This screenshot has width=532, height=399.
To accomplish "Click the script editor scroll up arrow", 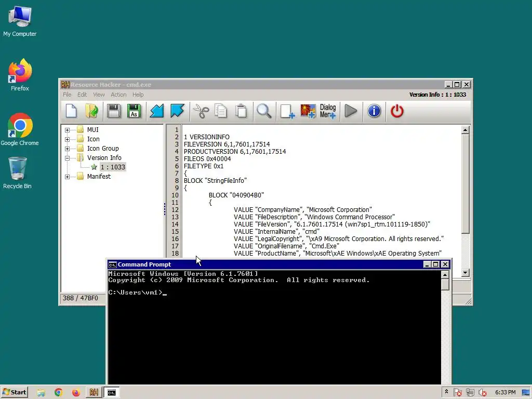I will 465,130.
